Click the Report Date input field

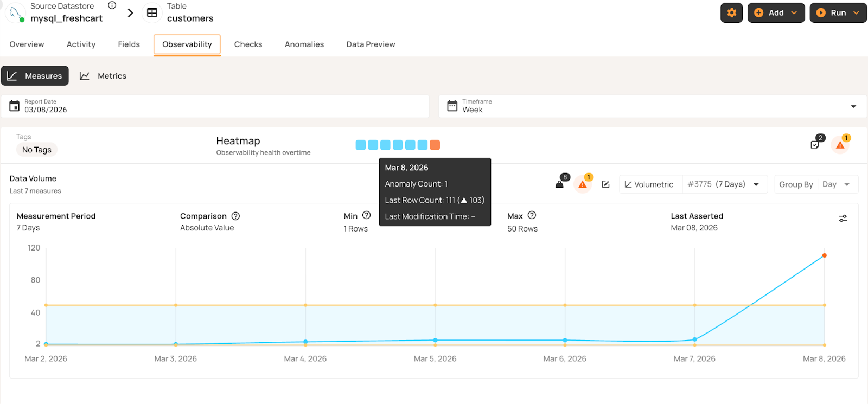[215, 106]
